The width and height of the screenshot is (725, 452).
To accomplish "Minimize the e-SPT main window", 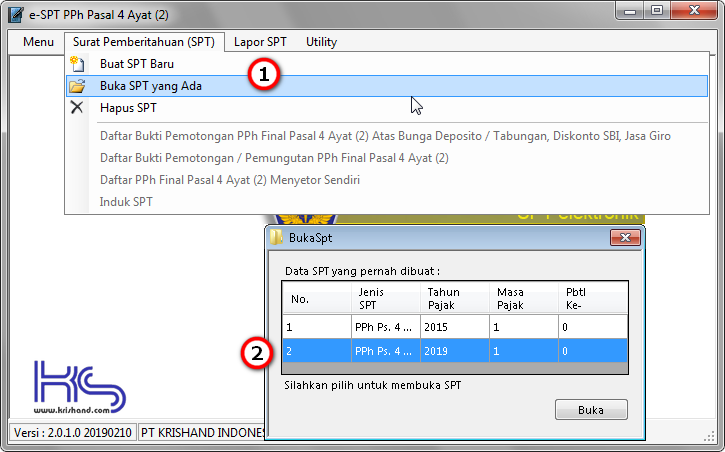I will pos(630,11).
